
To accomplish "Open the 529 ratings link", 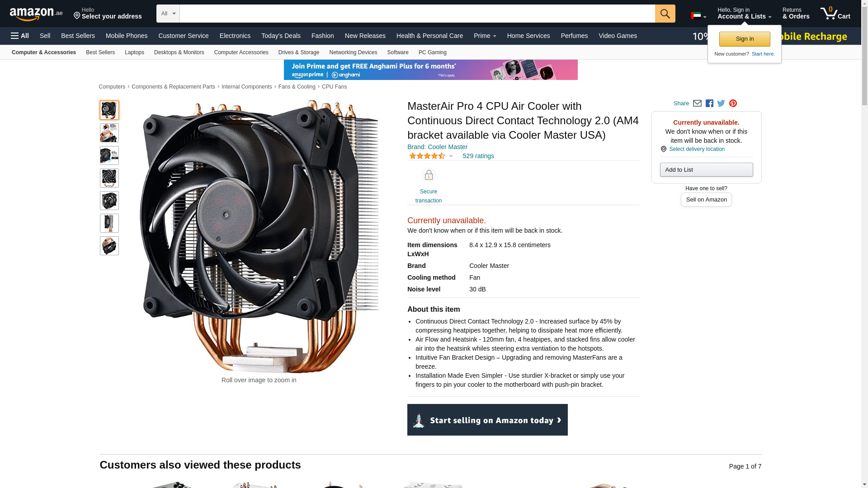I will 478,156.
